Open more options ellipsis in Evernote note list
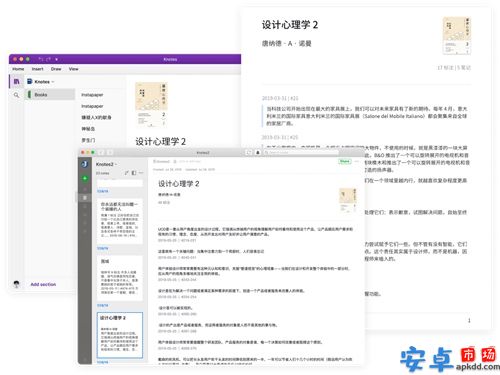The height and width of the screenshot is (375, 500). tap(141, 173)
